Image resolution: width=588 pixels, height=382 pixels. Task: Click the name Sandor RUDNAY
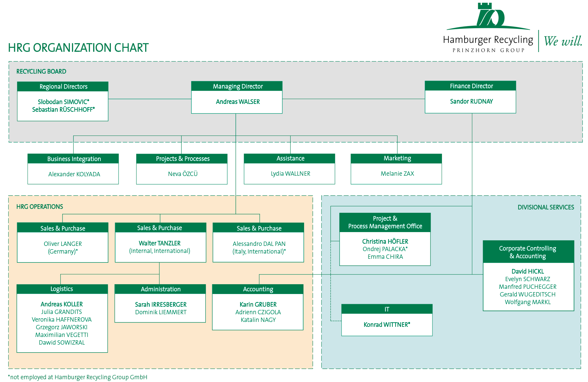pos(471,101)
